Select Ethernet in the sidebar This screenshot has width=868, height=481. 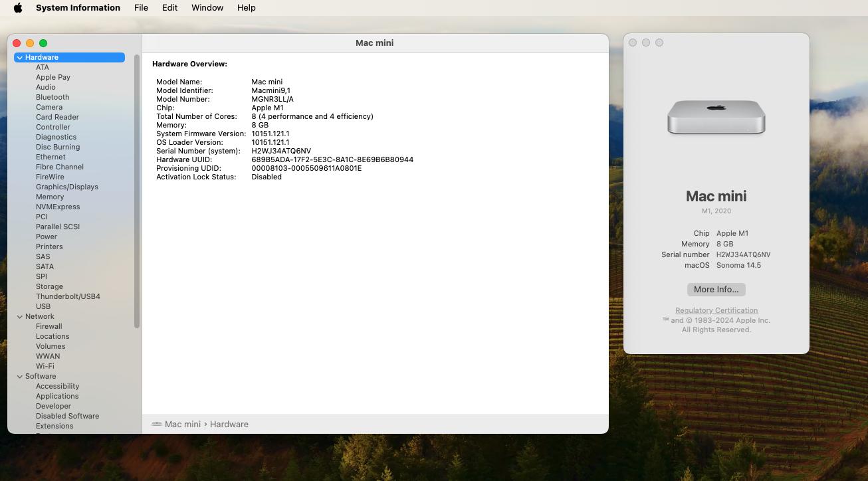click(51, 157)
